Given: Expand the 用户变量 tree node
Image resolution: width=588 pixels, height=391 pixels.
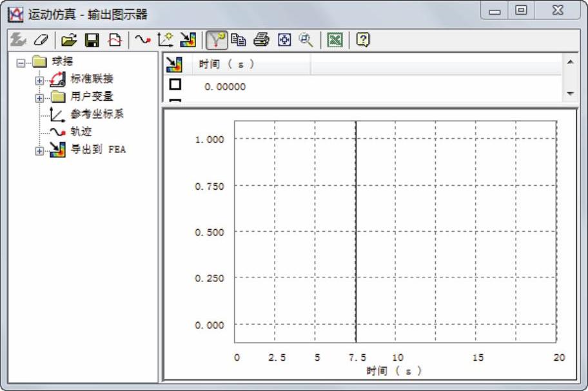Looking at the screenshot, I should [x=39, y=98].
